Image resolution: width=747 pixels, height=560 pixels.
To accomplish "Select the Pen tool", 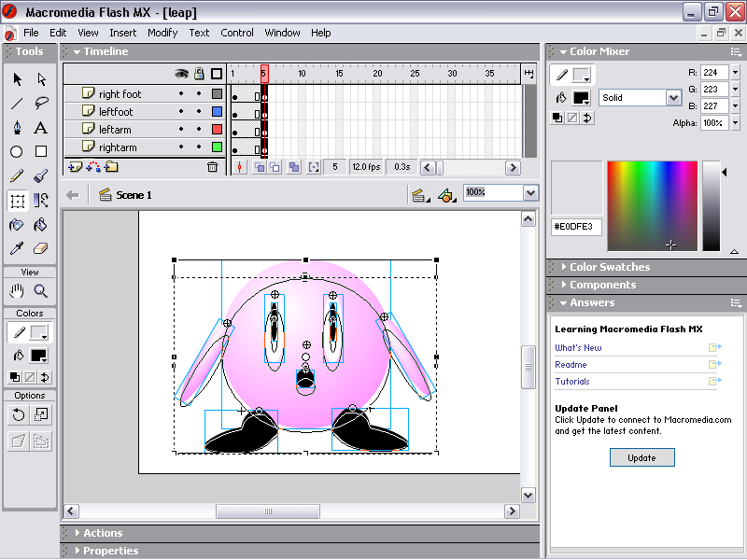I will (17, 128).
